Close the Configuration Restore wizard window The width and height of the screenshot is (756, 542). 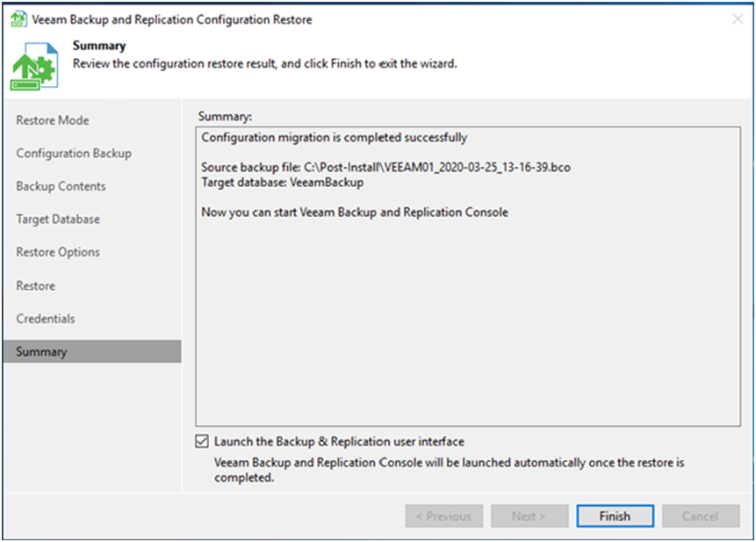(x=738, y=19)
